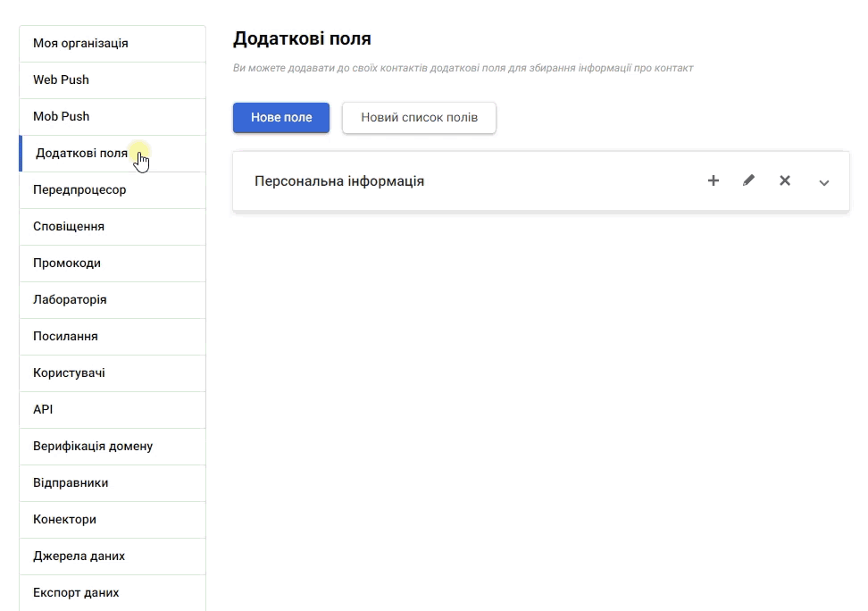This screenshot has height=611, width=868.
Task: Open Джерела даних section
Action: [x=113, y=557]
